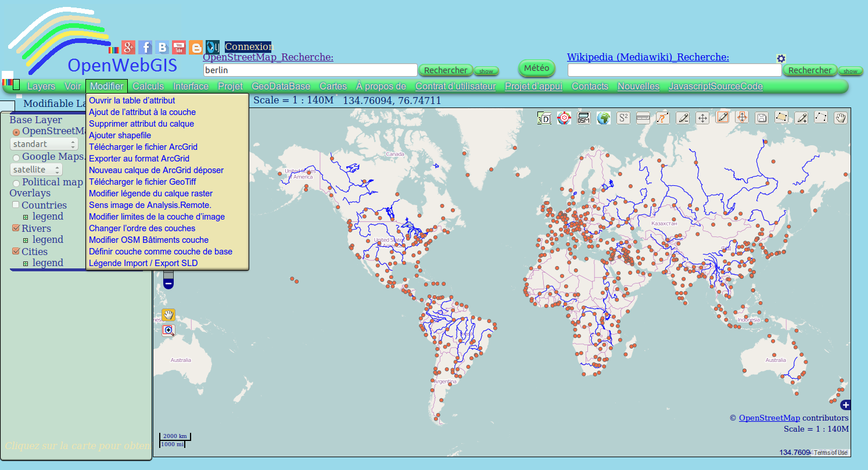The height and width of the screenshot is (470, 868).
Task: Open the OpenStreetMap contributors link
Action: (769, 418)
